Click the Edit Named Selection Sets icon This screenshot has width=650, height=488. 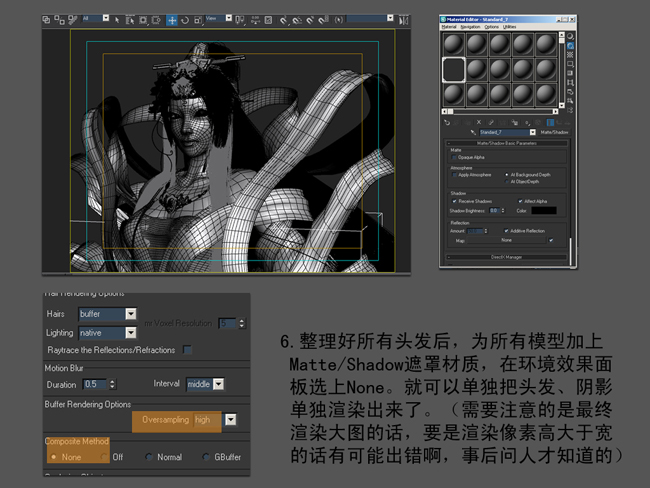click(x=339, y=20)
